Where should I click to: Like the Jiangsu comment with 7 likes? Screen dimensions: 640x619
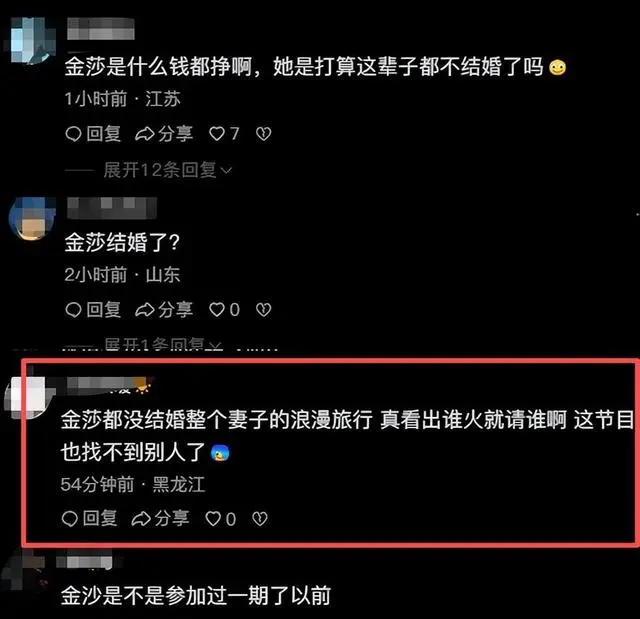tap(224, 134)
